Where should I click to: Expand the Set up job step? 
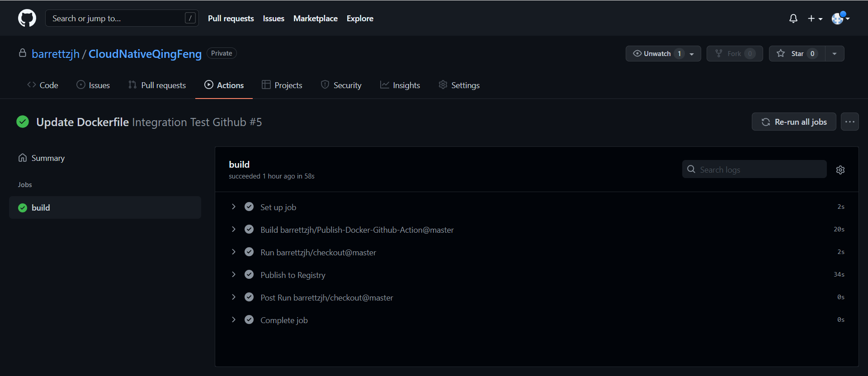tap(234, 207)
